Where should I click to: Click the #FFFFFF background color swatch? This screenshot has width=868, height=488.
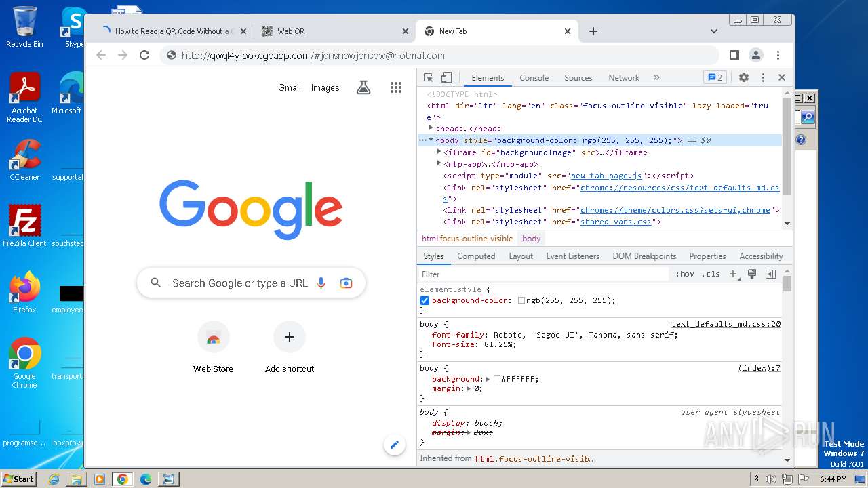(497, 379)
